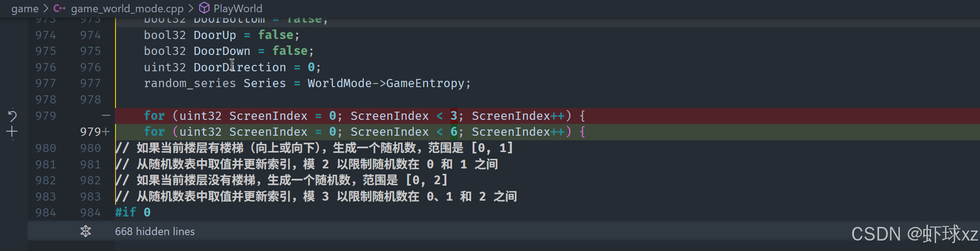Viewport: 980px width, 251px height.
Task: Click the added line 979+ marker
Action: pos(95,132)
